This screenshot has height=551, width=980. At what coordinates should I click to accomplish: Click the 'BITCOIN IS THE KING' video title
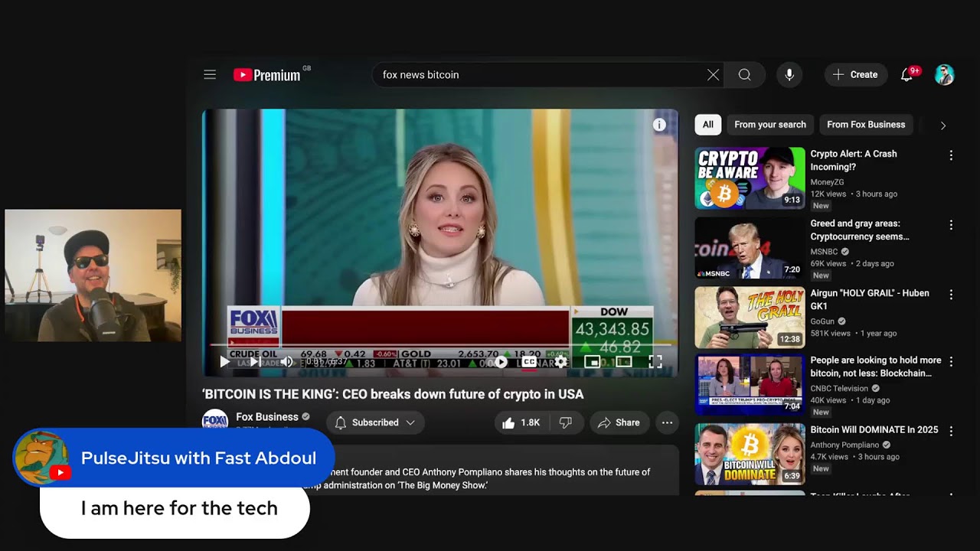tap(393, 394)
